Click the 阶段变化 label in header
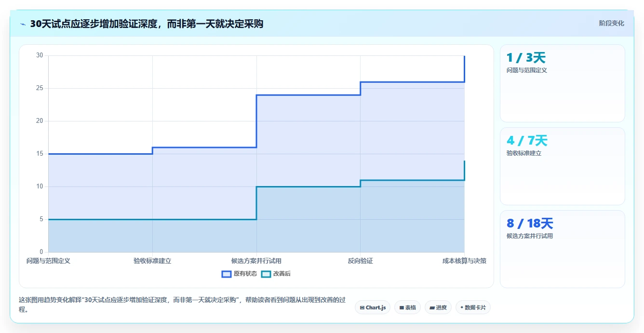 (611, 23)
